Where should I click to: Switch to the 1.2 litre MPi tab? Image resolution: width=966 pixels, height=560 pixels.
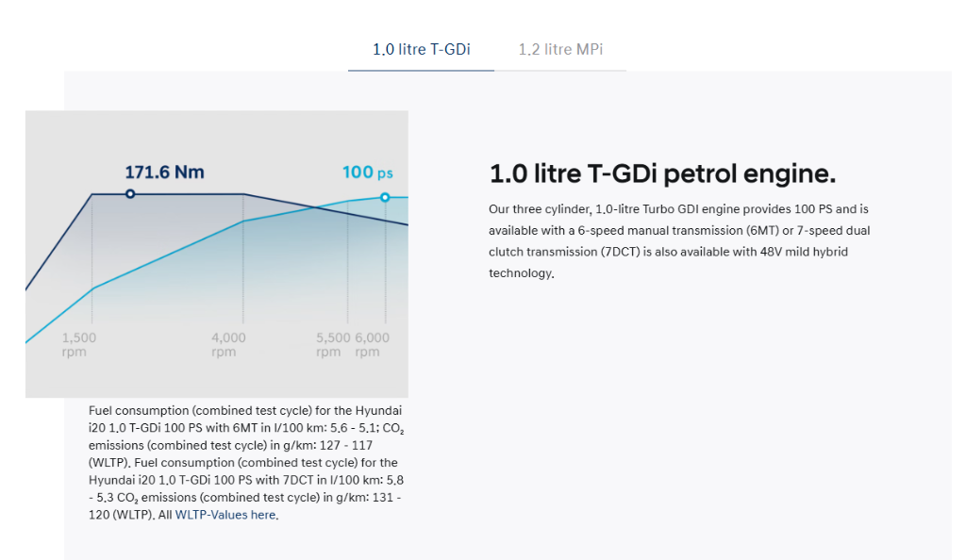[x=560, y=49]
